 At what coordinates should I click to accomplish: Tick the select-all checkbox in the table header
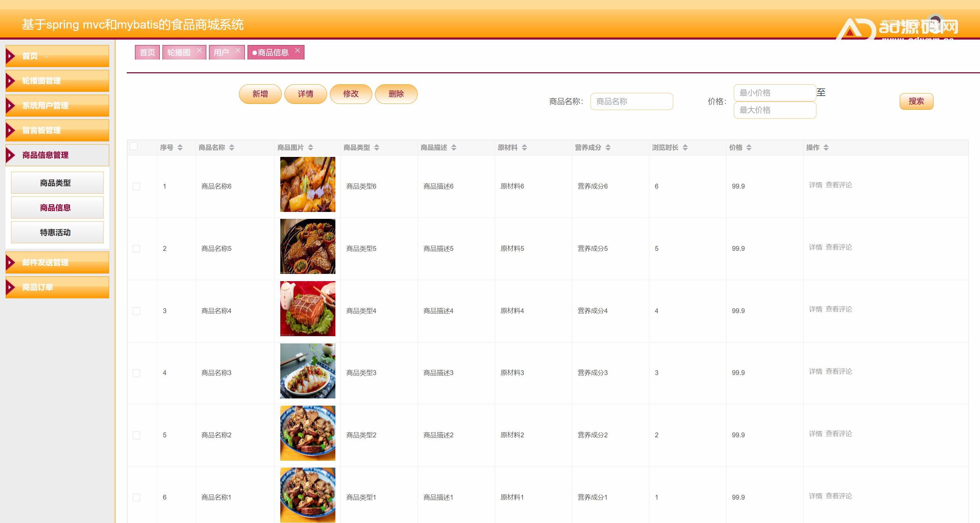click(134, 146)
